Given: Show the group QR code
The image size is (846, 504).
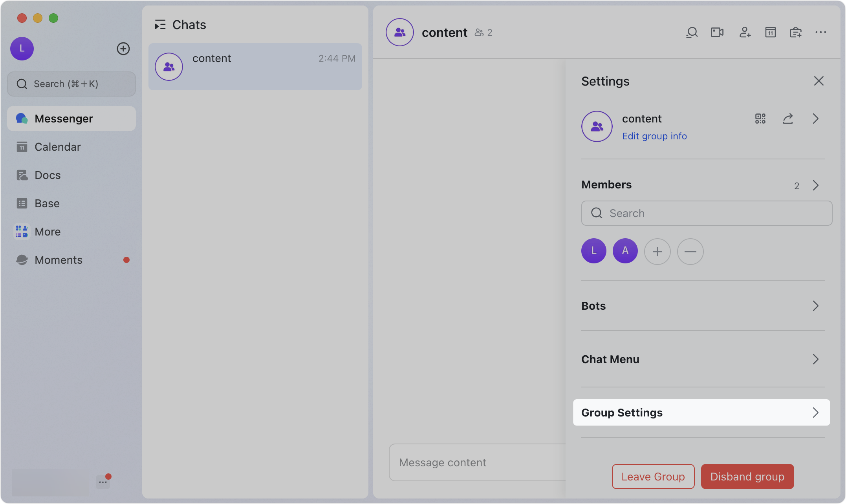Looking at the screenshot, I should click(760, 119).
